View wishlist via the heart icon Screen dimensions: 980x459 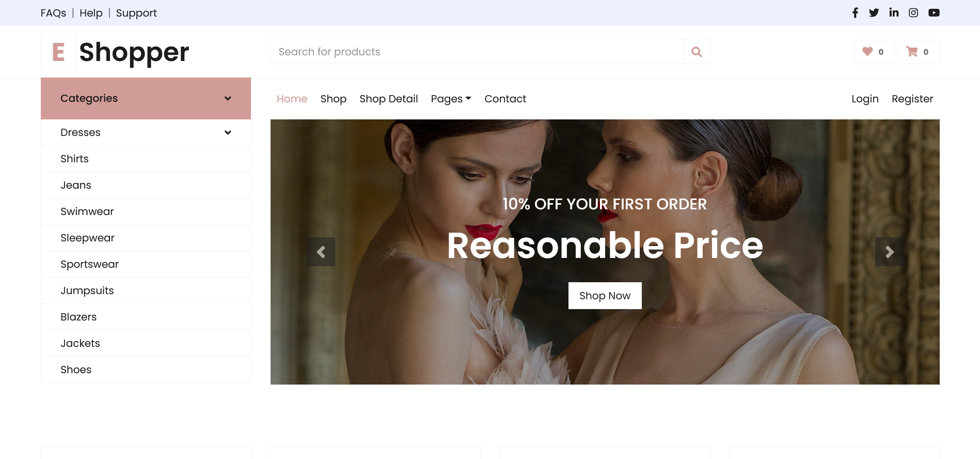(x=867, y=51)
